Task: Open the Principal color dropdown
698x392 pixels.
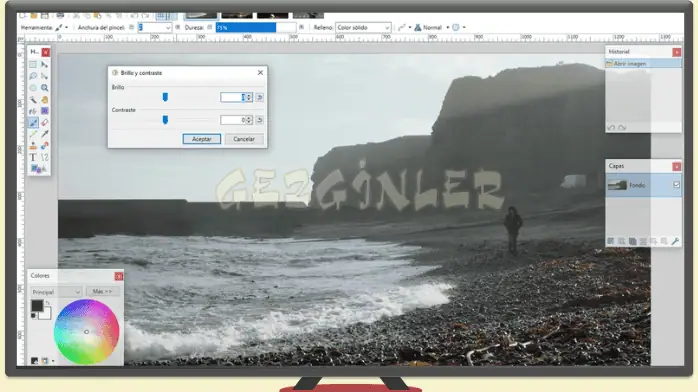Action: (56, 292)
